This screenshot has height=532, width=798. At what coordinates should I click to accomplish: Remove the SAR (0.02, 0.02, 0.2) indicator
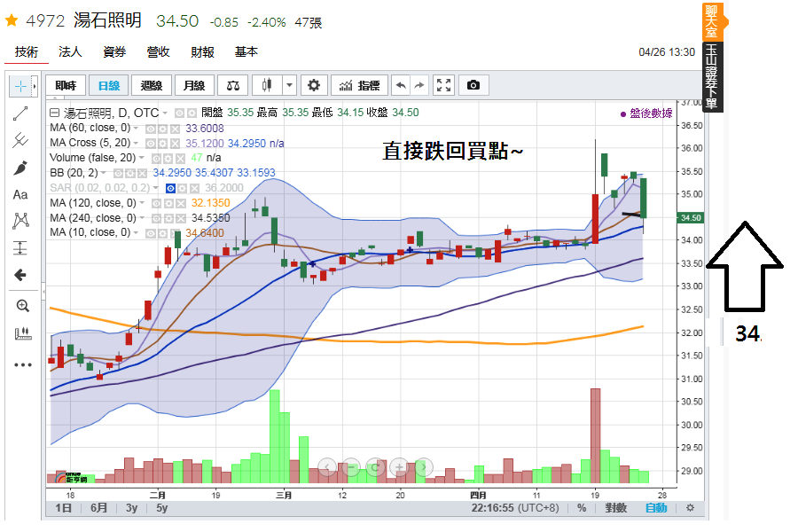194,188
